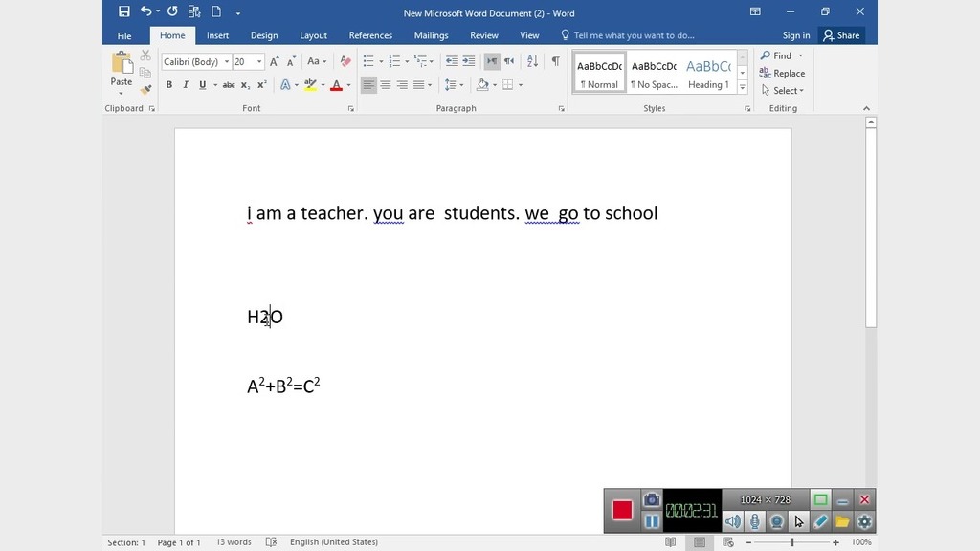Click the Grow Font button
The height and width of the screenshot is (551, 980).
(x=275, y=61)
